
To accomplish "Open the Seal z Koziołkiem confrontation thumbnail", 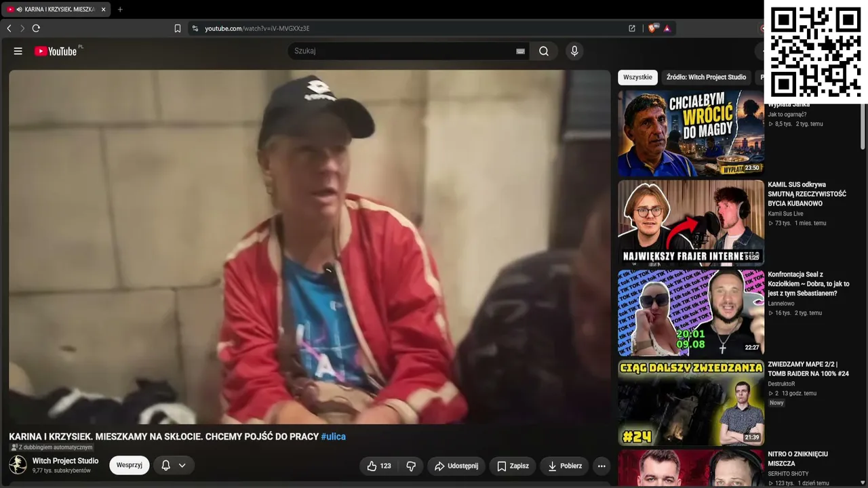I will click(691, 313).
